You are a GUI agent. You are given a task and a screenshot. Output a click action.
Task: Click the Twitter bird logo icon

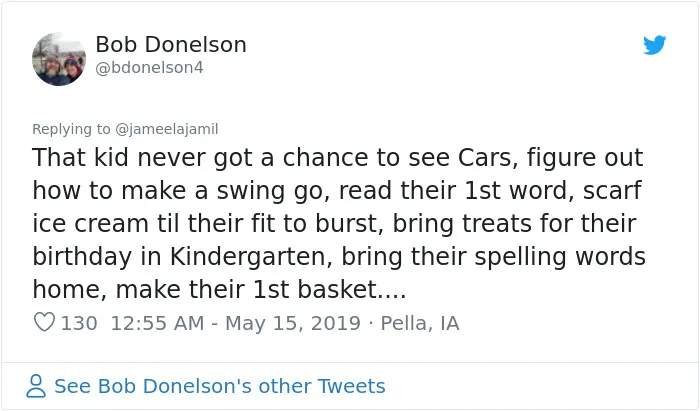coord(654,45)
